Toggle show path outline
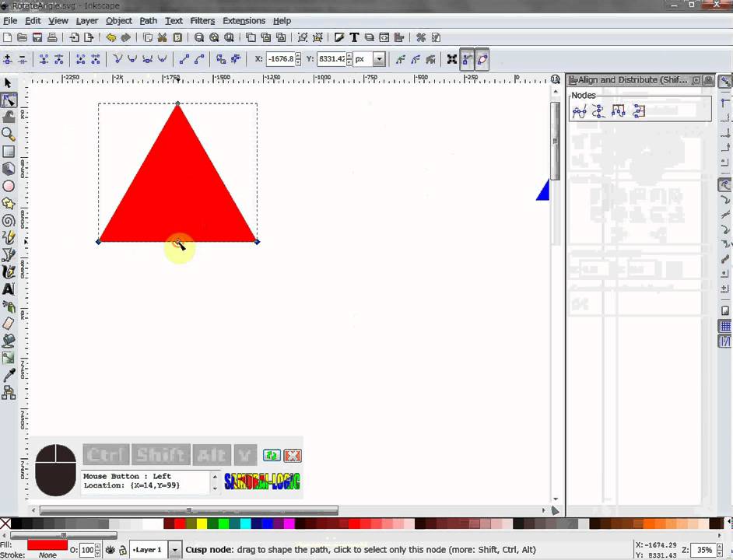Viewport: 733px width, 560px height. [x=482, y=59]
